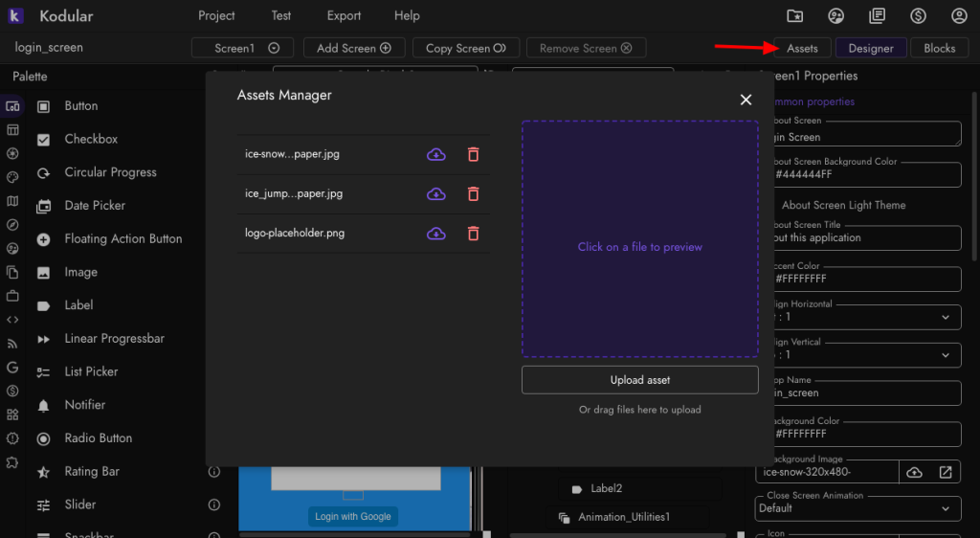Download the ice-snow wallpaper file
The image size is (980, 538).
coord(436,154)
